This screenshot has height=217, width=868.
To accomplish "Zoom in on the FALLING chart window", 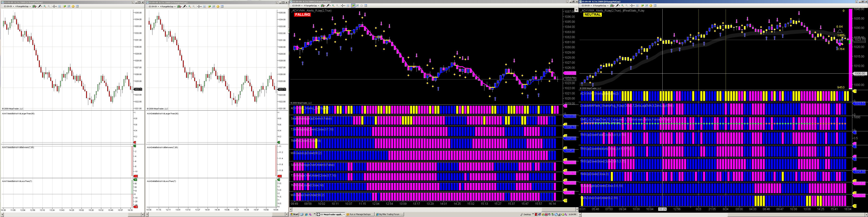I will (x=333, y=6).
